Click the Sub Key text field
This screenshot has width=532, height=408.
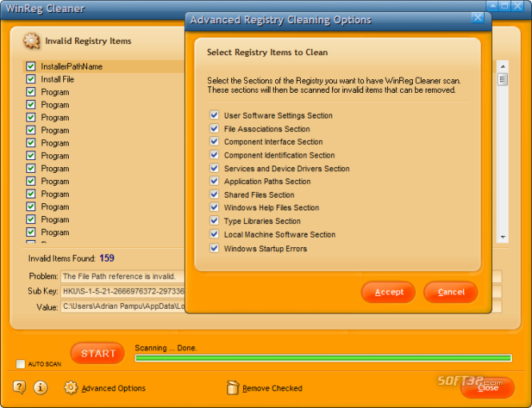tap(123, 291)
